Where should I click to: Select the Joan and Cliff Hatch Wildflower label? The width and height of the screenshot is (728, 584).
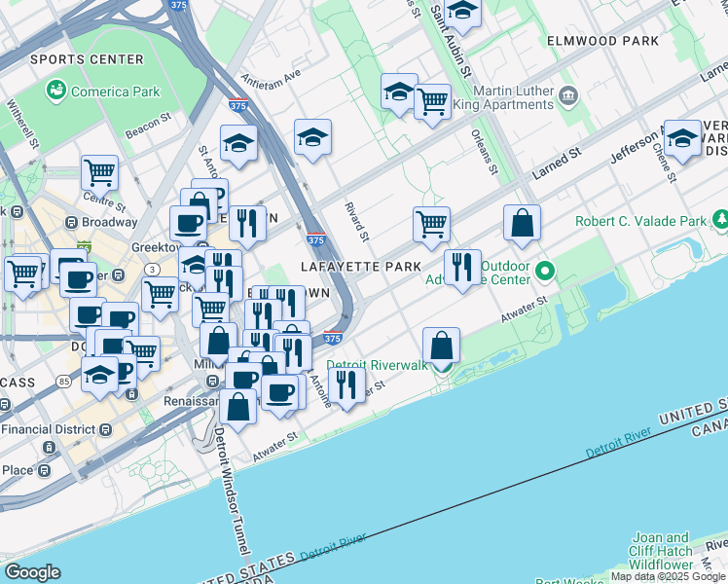click(x=661, y=551)
